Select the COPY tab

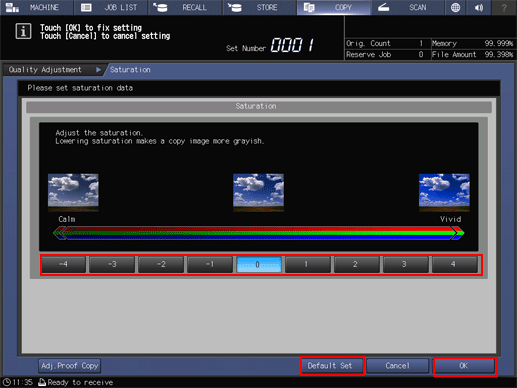(334, 7)
